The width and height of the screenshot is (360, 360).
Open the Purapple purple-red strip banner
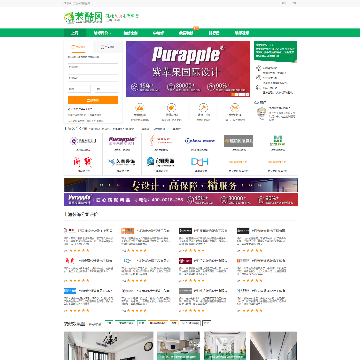tap(181, 200)
